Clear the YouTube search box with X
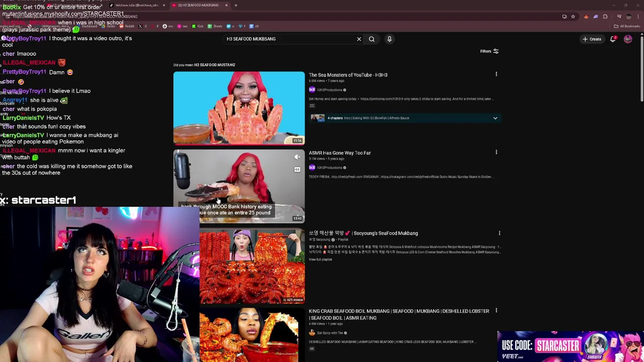The width and height of the screenshot is (644, 362). pyautogui.click(x=359, y=39)
